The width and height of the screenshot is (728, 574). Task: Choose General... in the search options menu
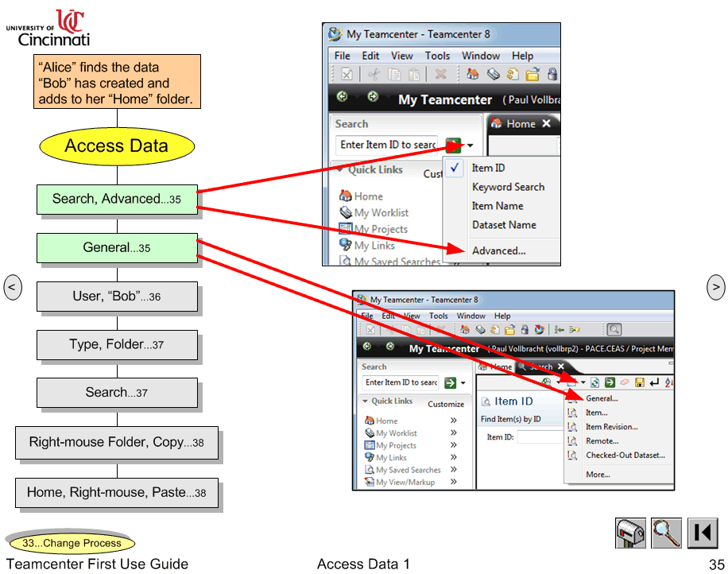click(601, 398)
